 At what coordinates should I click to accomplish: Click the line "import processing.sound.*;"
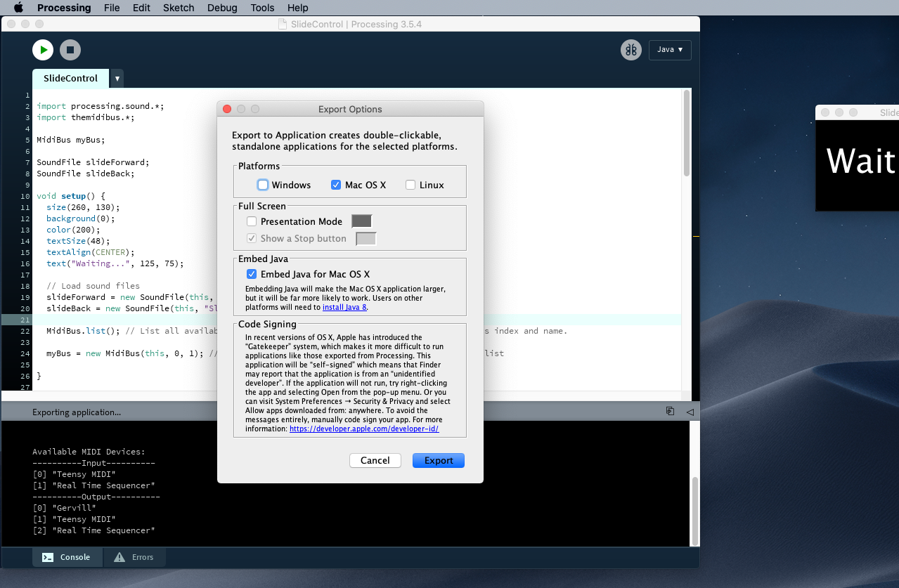tap(100, 106)
